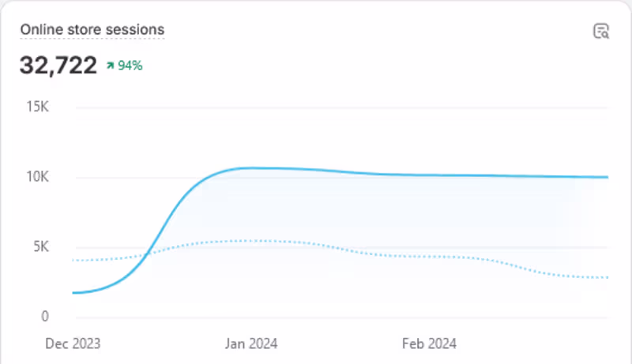Click the solid line's start above Dec 2023
632x364 pixels.
coord(73,293)
